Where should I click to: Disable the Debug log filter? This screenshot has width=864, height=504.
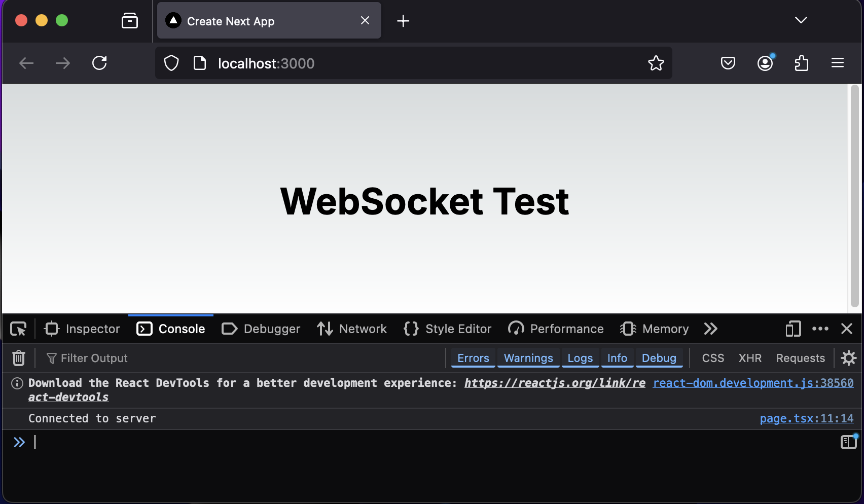point(659,358)
